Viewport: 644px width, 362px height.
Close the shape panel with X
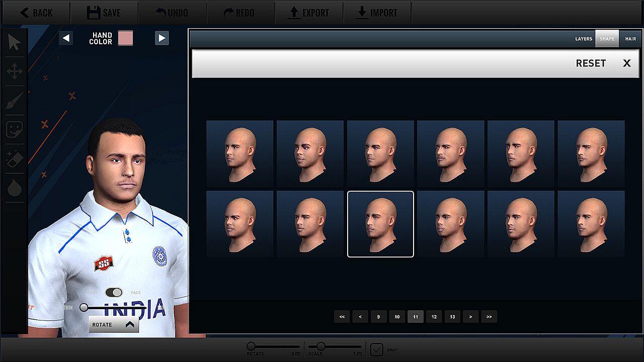pos(627,63)
